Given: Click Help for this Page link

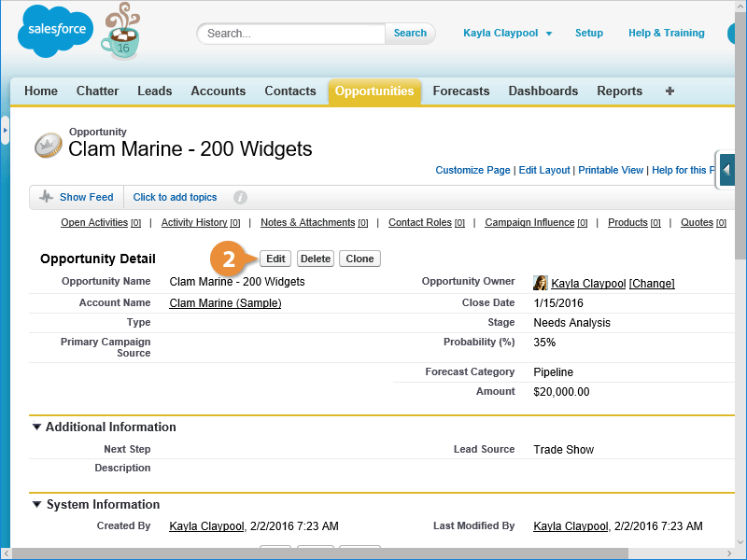Looking at the screenshot, I should coord(684,170).
